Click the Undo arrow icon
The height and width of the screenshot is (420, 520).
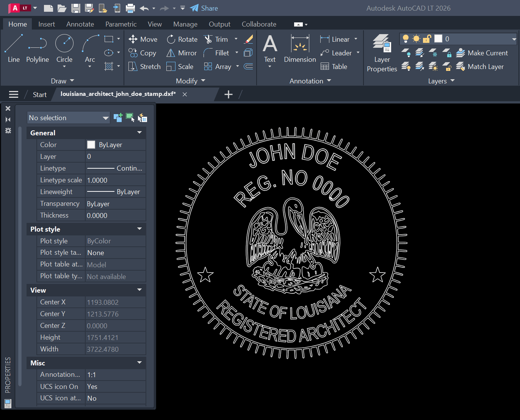pos(144,8)
